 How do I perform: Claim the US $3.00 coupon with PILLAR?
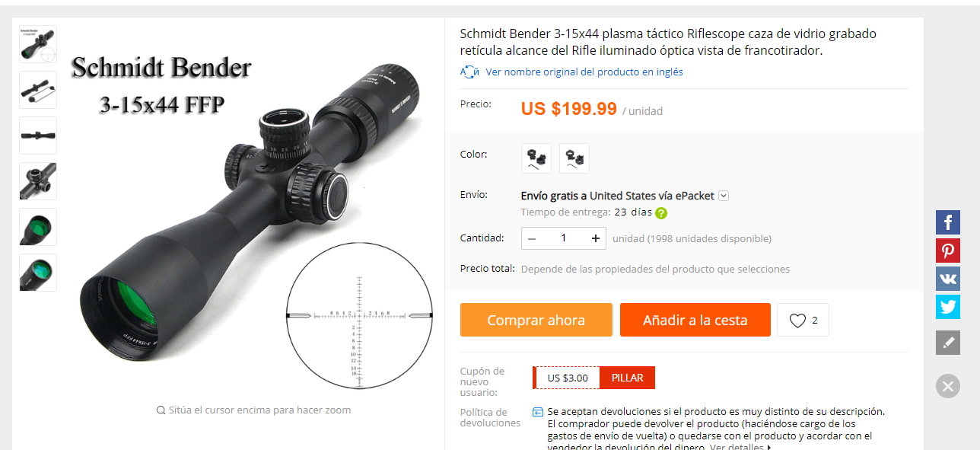[627, 378]
